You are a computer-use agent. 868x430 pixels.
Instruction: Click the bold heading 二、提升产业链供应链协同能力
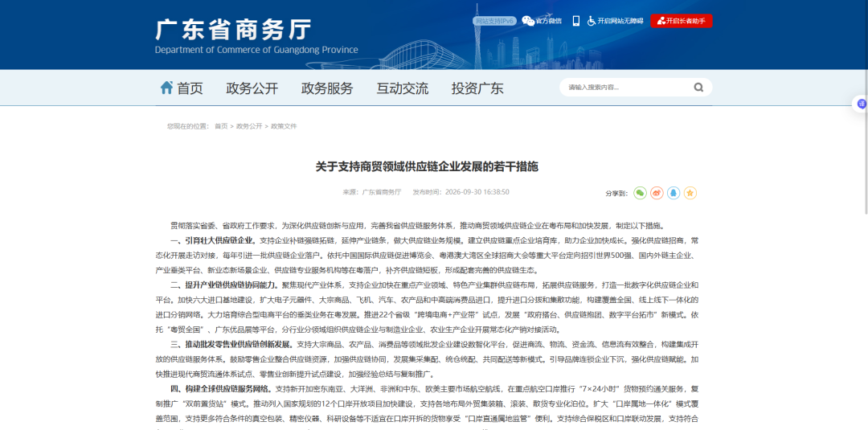[224, 285]
